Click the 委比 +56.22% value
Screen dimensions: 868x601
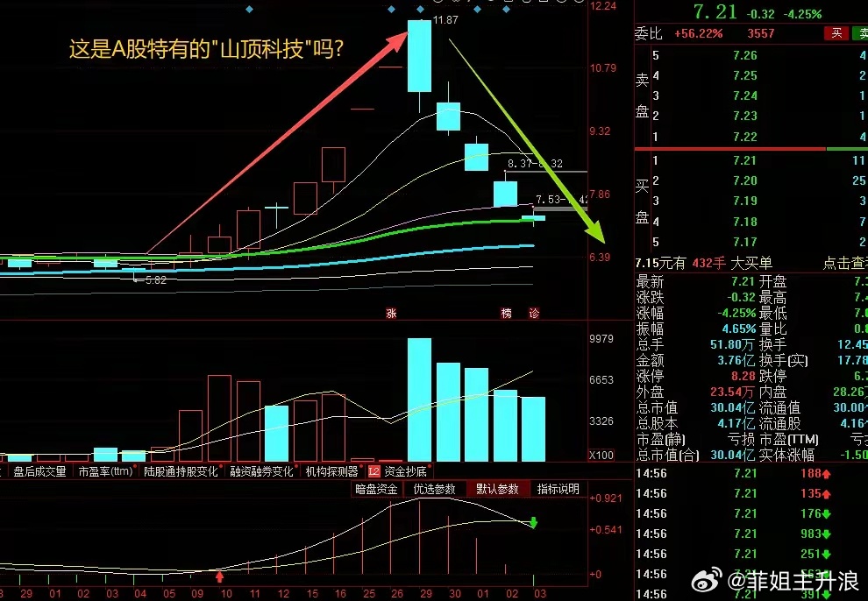pos(698,33)
